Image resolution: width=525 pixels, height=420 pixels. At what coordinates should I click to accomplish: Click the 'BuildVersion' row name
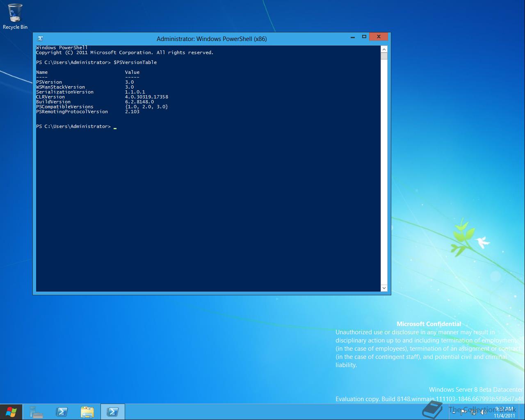tap(53, 102)
